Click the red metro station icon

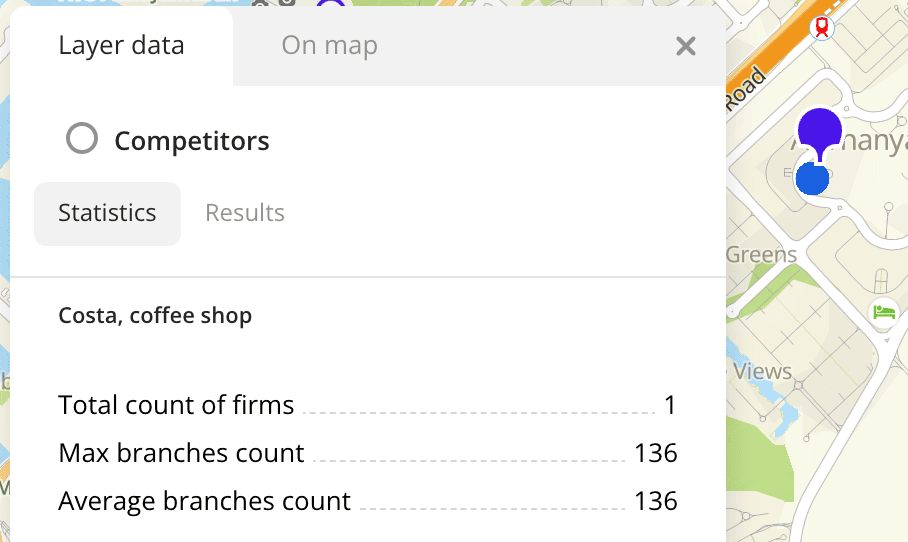tap(821, 27)
